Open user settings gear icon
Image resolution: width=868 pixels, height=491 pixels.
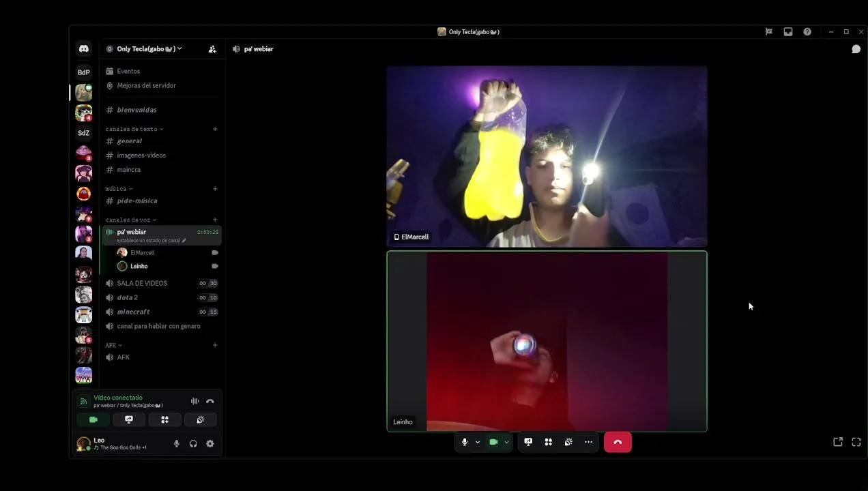tap(210, 443)
